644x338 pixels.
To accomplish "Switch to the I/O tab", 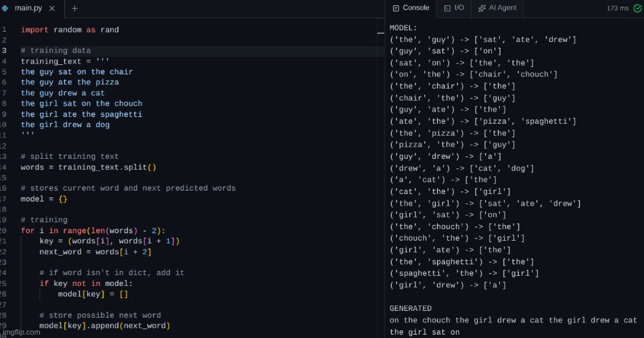I will pos(454,8).
